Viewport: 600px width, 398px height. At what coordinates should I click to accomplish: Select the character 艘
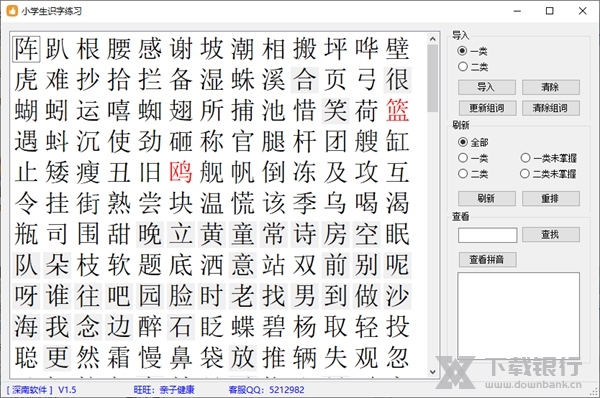pyautogui.click(x=366, y=142)
